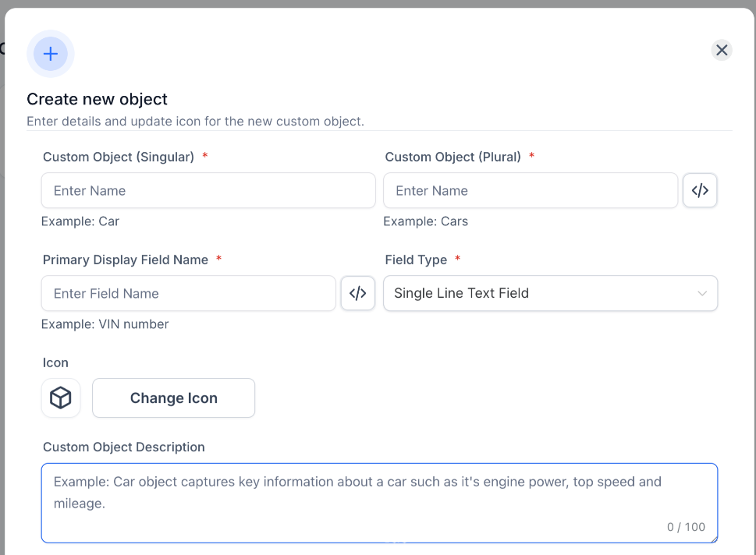The image size is (756, 555).
Task: Click the description textarea resize handle
Action: (x=713, y=538)
